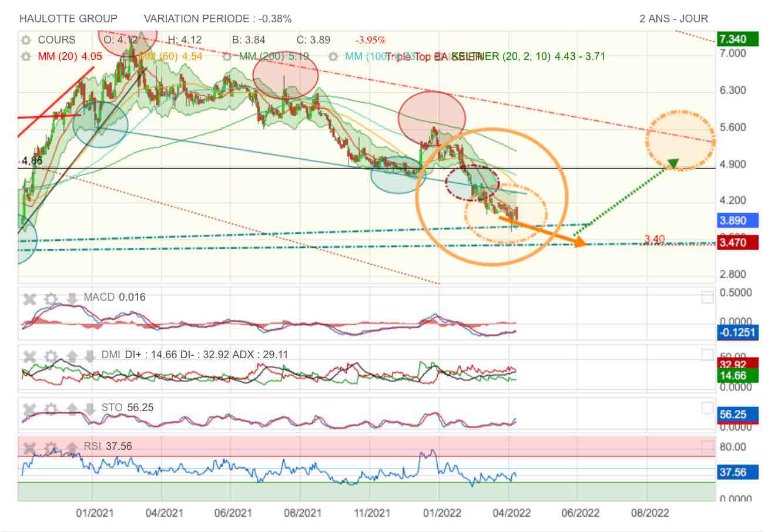Click the 4.86 horizontal level label
The height and width of the screenshot is (532, 778).
31,161
